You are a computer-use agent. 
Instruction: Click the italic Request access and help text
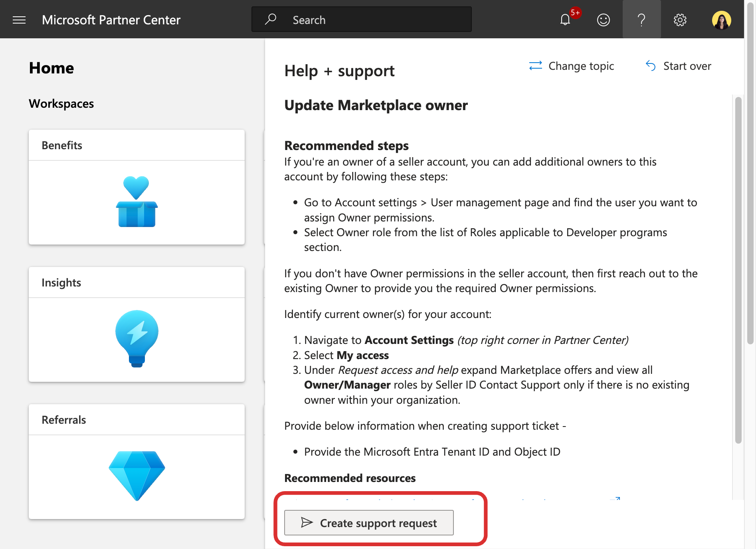(x=398, y=370)
